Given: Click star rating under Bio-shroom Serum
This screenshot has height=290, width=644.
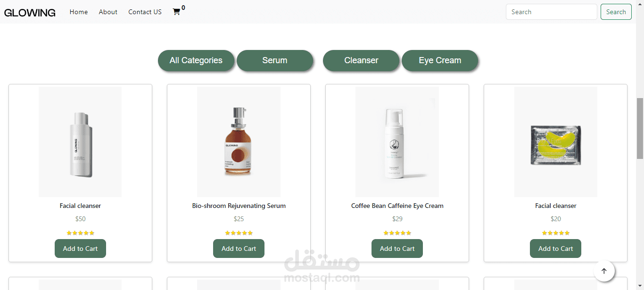Looking at the screenshot, I should click(x=239, y=233).
